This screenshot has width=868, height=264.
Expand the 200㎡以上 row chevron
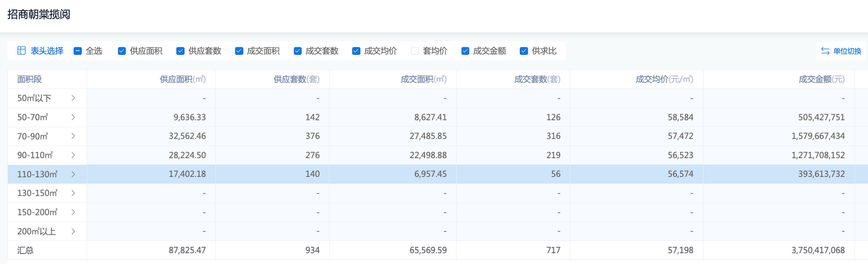tap(73, 231)
